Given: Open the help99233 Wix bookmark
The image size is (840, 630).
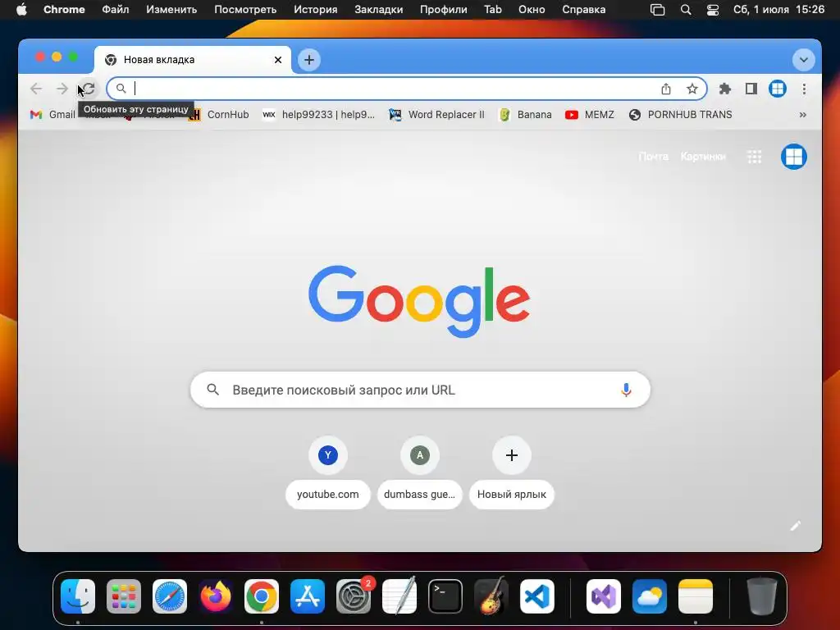Looking at the screenshot, I should tap(319, 115).
